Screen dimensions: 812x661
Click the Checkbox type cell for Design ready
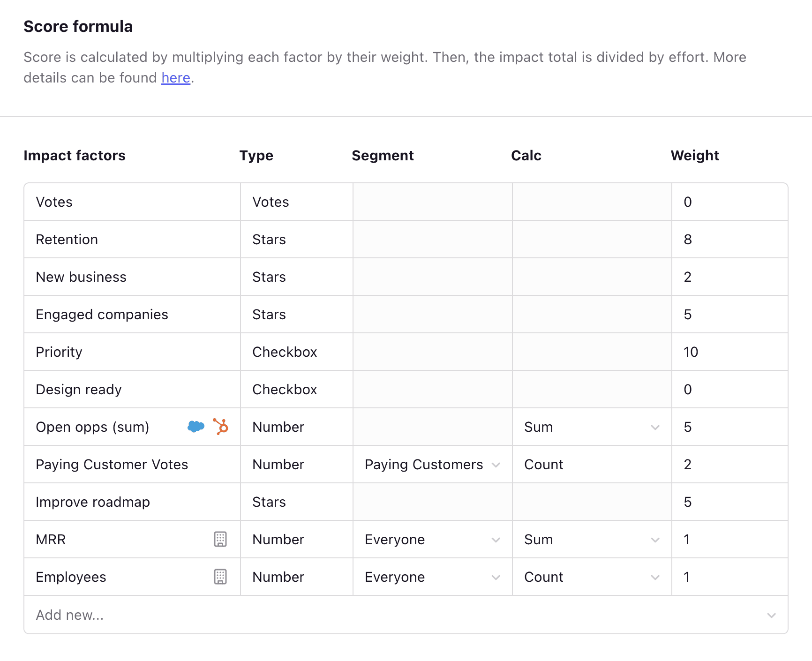[x=296, y=389]
